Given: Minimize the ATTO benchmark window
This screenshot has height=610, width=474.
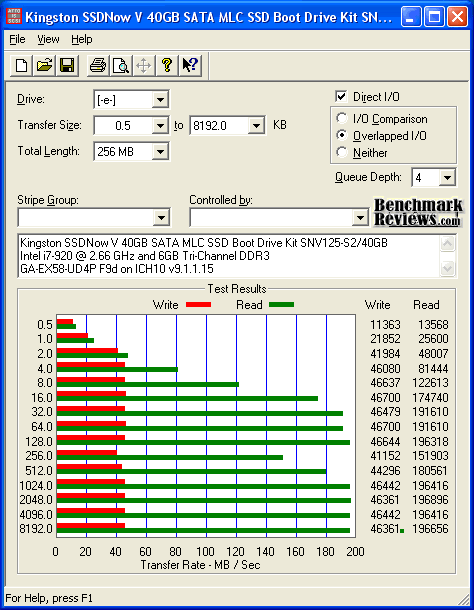Looking at the screenshot, I should [x=411, y=17].
